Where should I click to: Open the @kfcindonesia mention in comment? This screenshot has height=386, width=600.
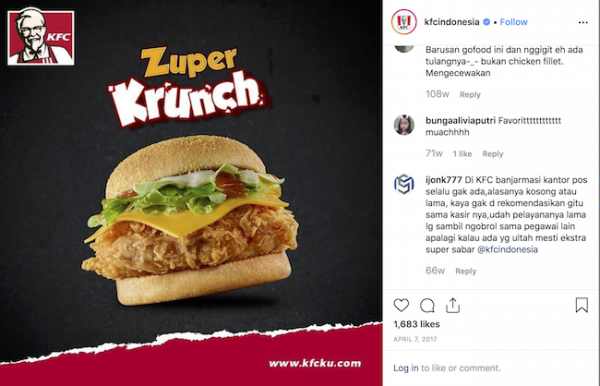pyautogui.click(x=507, y=249)
